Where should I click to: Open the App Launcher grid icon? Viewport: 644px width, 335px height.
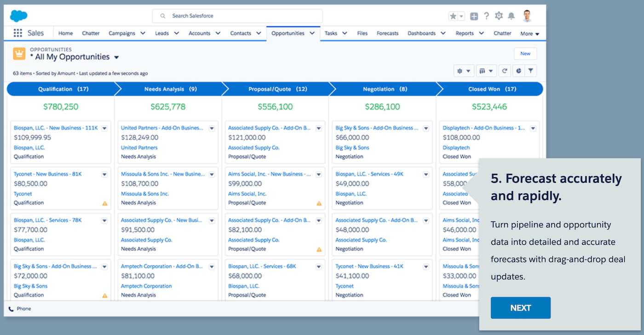[18, 33]
